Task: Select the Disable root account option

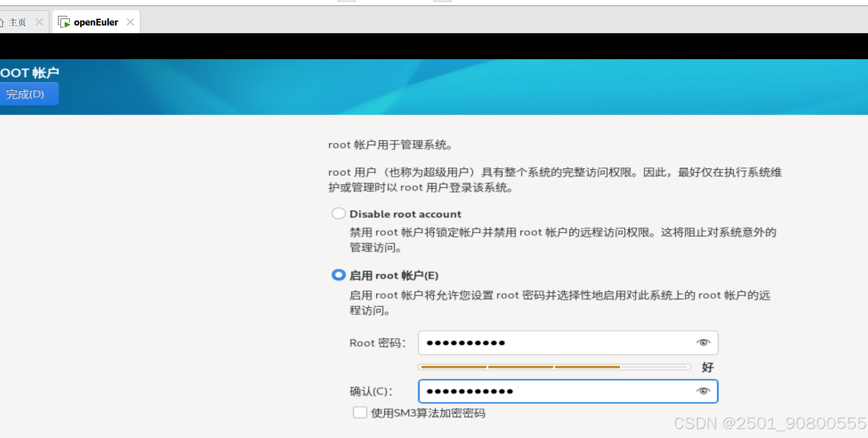Action: (338, 213)
